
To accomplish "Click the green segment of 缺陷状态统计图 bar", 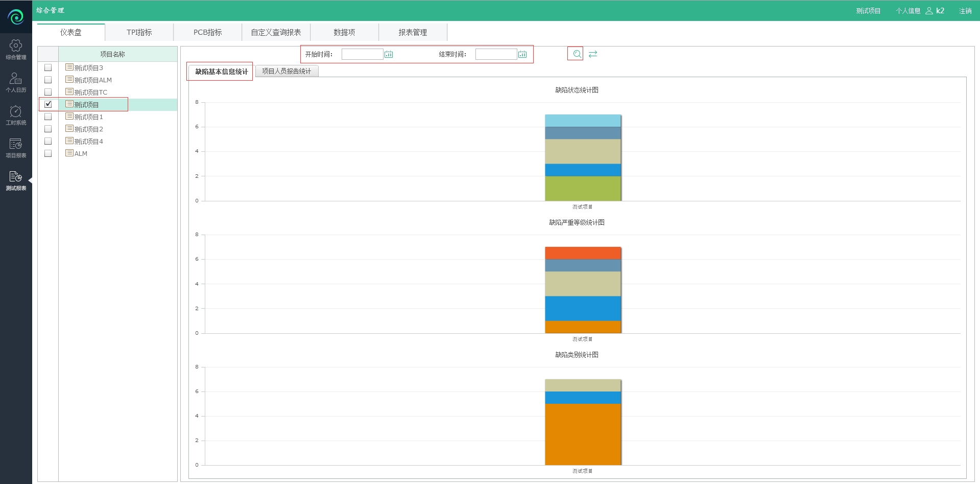I will click(x=583, y=188).
